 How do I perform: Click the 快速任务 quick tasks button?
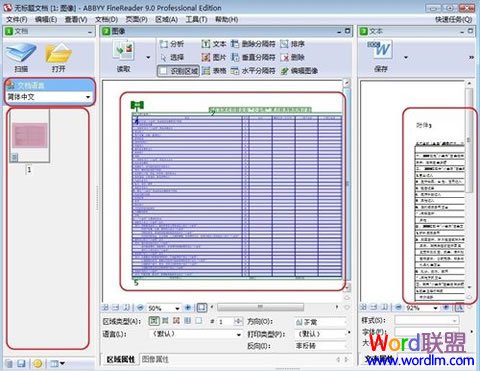click(454, 20)
